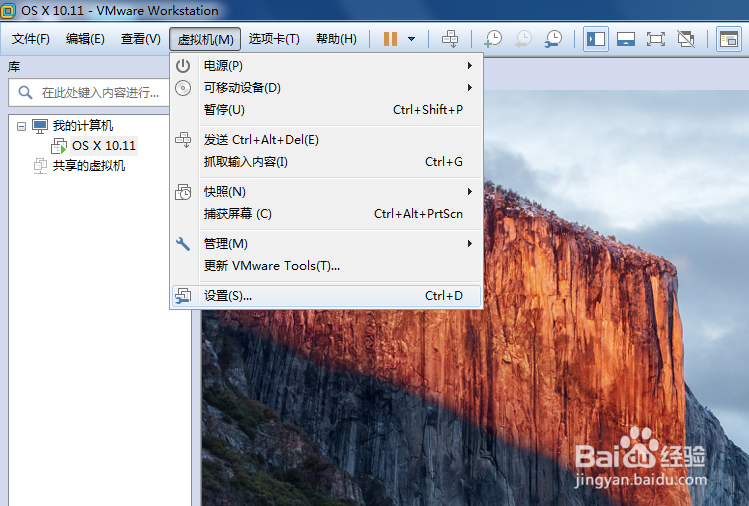This screenshot has width=749, height=506.
Task: Click the pause virtual machine toolbar icon
Action: [390, 39]
